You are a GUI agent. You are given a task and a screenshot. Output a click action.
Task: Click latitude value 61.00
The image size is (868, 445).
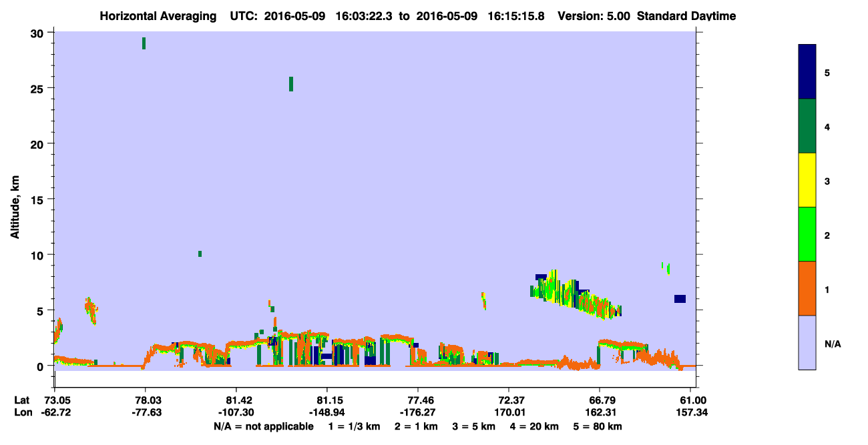point(694,400)
